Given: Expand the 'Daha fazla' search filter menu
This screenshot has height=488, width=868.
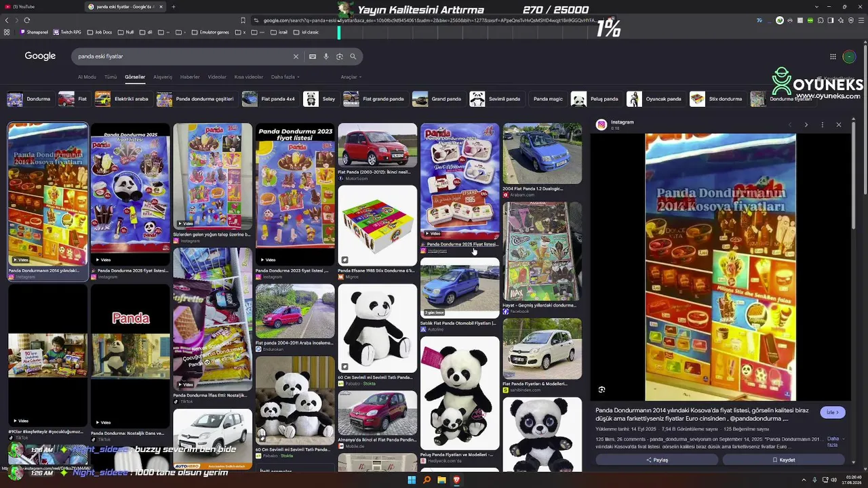Looking at the screenshot, I should pos(285,77).
